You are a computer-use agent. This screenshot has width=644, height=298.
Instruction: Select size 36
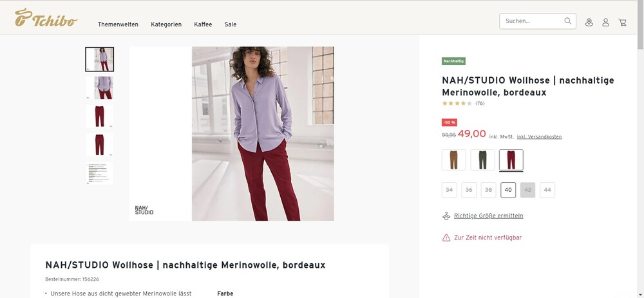[469, 190]
